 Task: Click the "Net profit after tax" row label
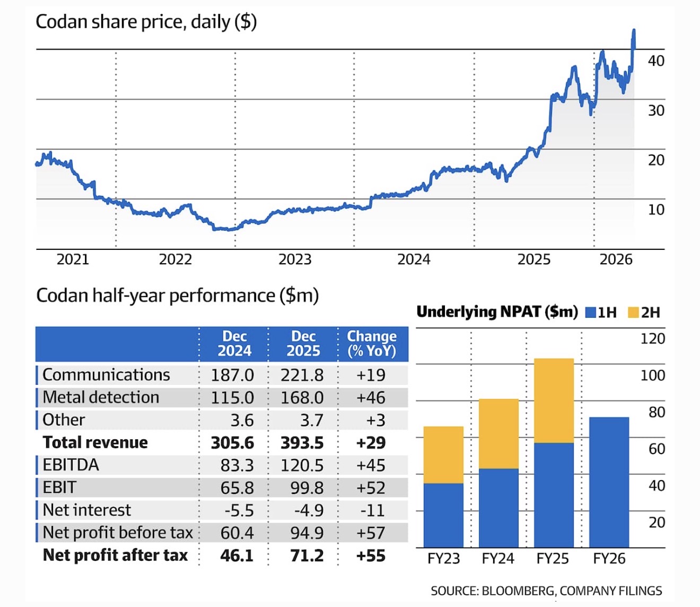[x=115, y=555]
